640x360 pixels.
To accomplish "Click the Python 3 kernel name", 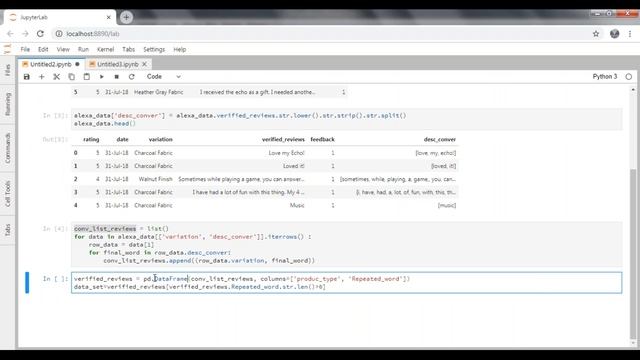I will coord(604,77).
